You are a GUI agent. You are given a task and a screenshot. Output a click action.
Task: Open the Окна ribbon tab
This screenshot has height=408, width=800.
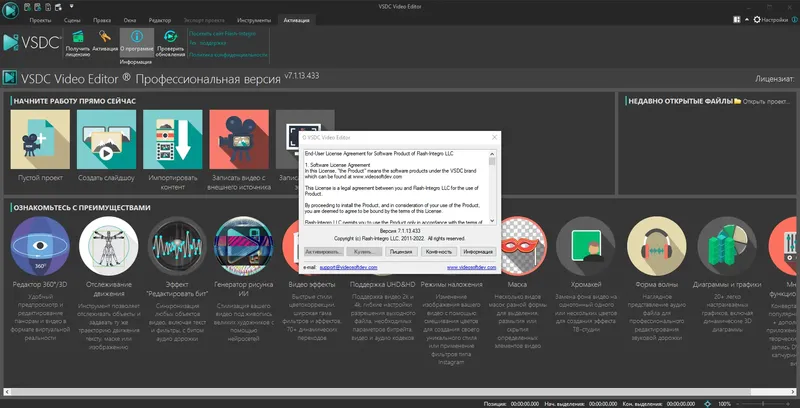point(130,20)
